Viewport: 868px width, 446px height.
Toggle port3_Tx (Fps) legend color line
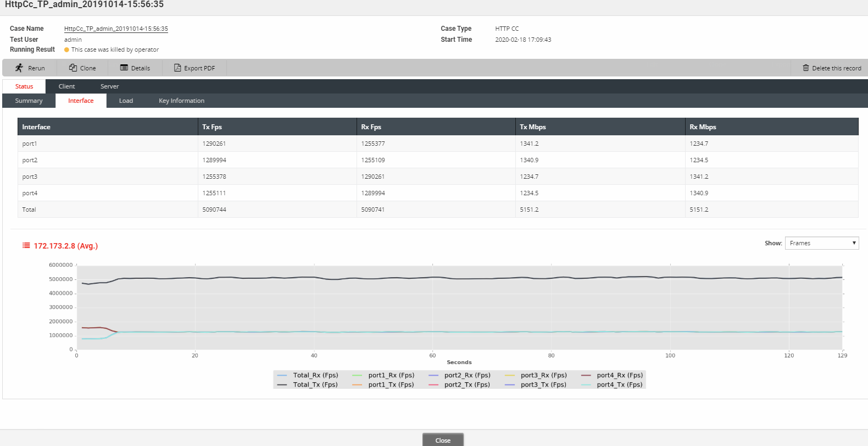510,384
